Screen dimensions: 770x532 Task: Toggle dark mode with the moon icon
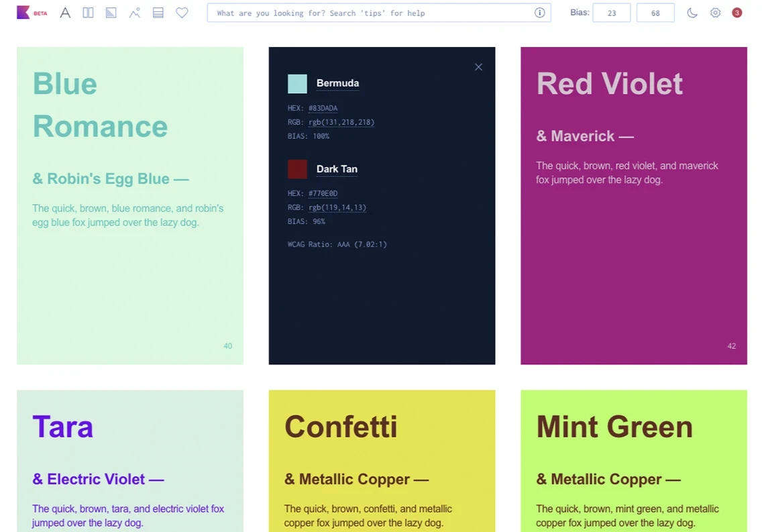(x=692, y=13)
